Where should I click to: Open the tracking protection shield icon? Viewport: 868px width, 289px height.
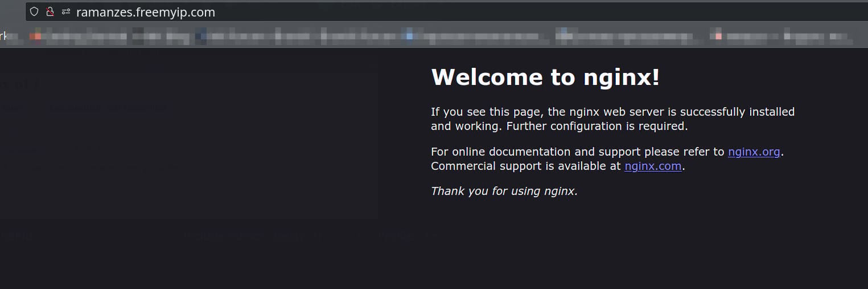tap(34, 11)
